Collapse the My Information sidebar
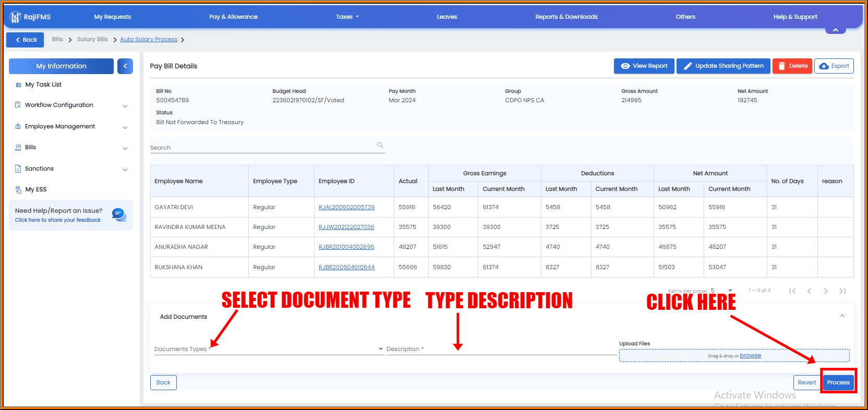868x410 pixels. 125,66
